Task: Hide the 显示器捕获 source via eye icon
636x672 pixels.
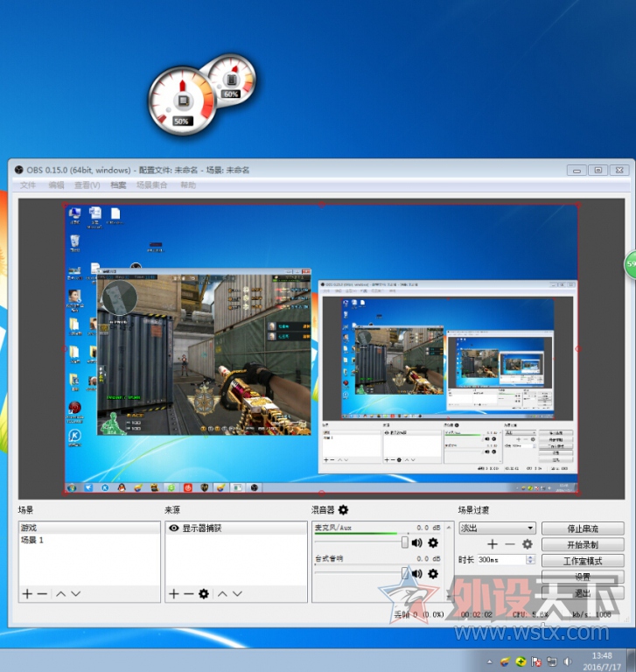Action: click(x=173, y=528)
